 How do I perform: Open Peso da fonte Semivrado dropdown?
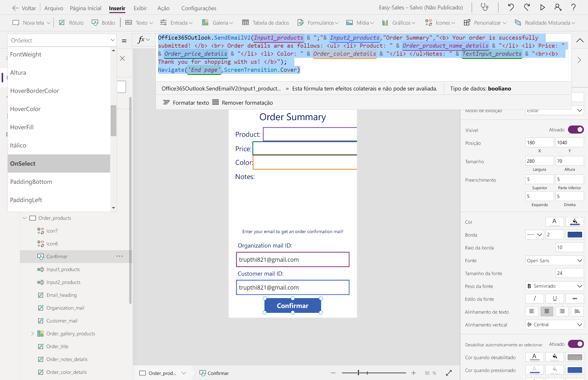pos(554,286)
